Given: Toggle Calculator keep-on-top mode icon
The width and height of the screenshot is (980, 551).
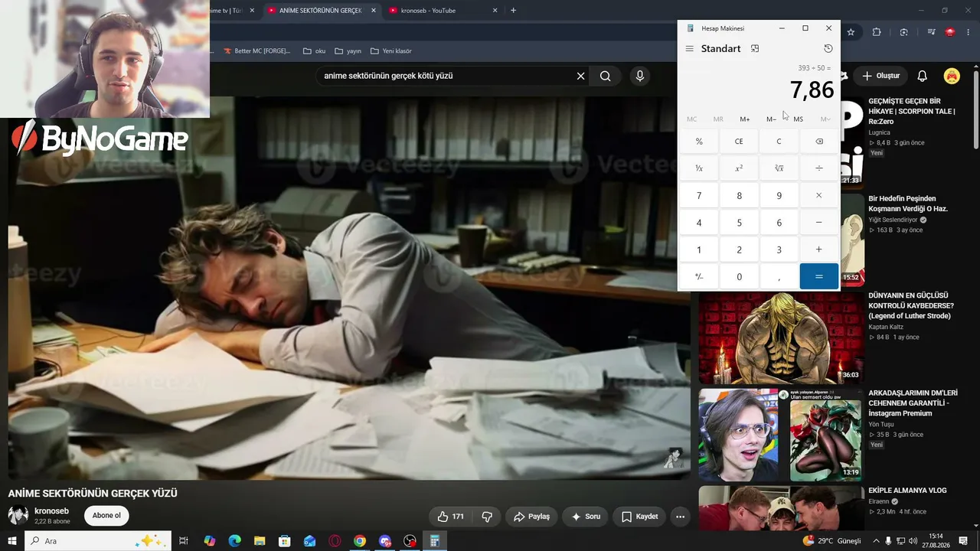Looking at the screenshot, I should [x=754, y=48].
